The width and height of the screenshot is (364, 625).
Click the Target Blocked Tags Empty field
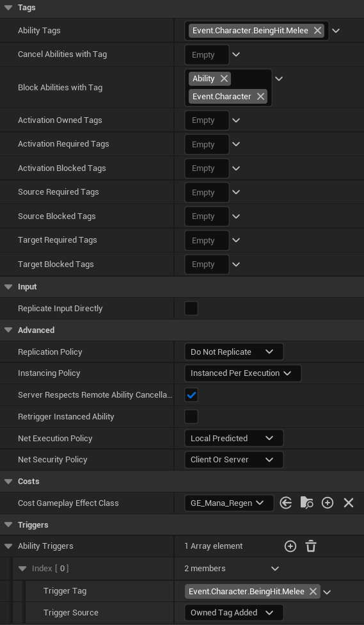pyautogui.click(x=207, y=264)
